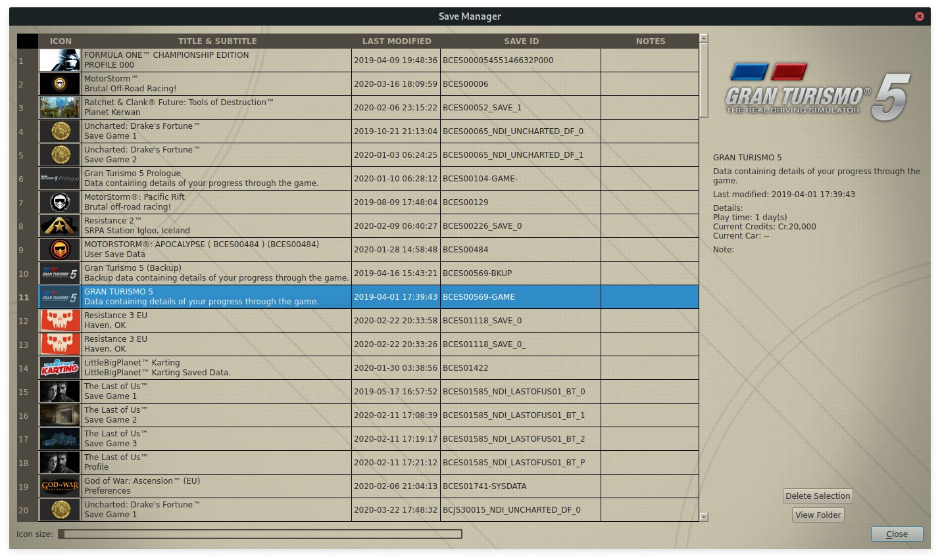Pick the Uncharted icon for save BCES00065_NDI_UNCHARTED_DF_0
940x560 pixels.
(60, 131)
